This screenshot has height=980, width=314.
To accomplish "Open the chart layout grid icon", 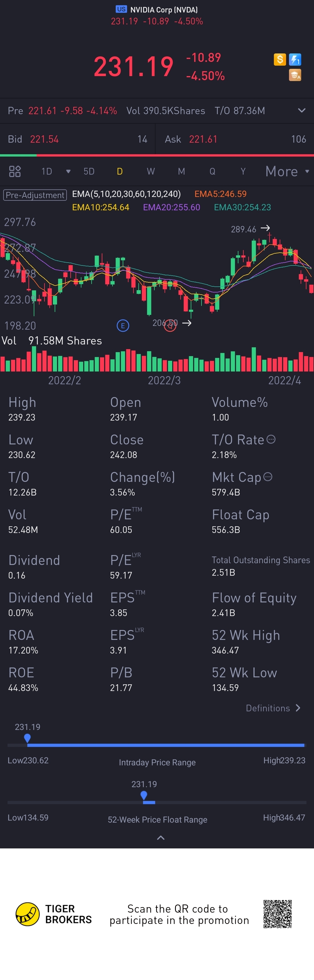I will pos(15,171).
